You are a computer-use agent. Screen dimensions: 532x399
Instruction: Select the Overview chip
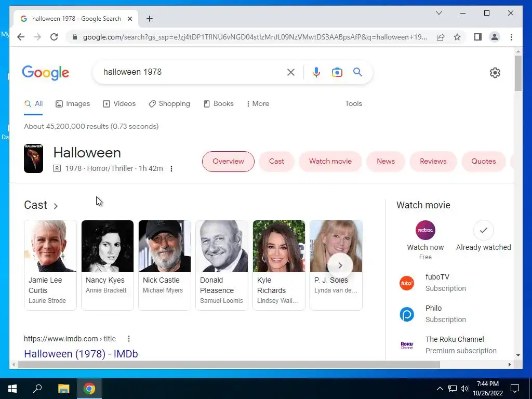(x=228, y=162)
